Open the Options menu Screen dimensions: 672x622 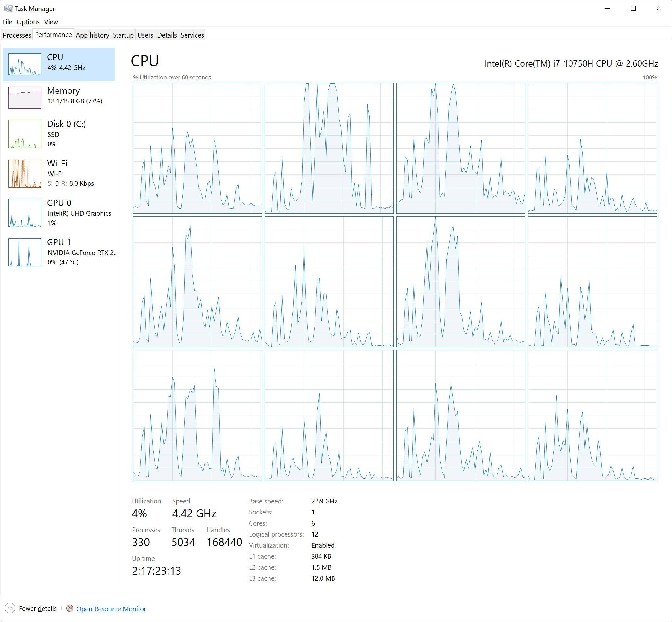[x=28, y=22]
